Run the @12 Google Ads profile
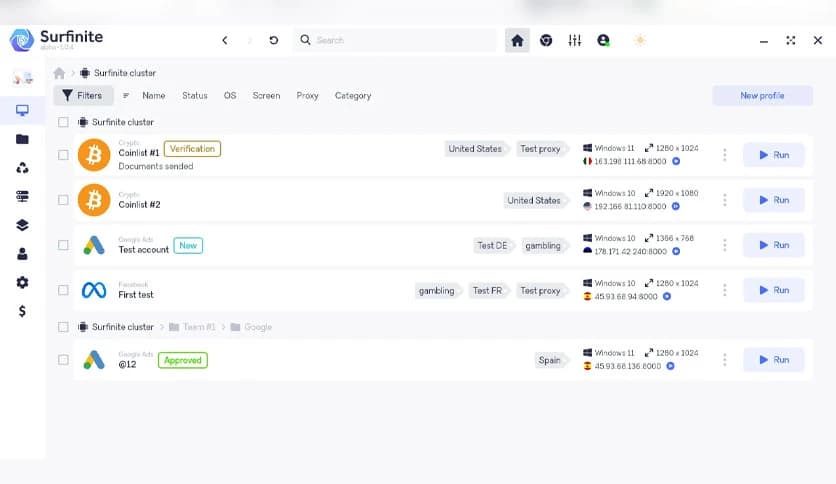Viewport: 836px width, 484px height. [x=773, y=360]
